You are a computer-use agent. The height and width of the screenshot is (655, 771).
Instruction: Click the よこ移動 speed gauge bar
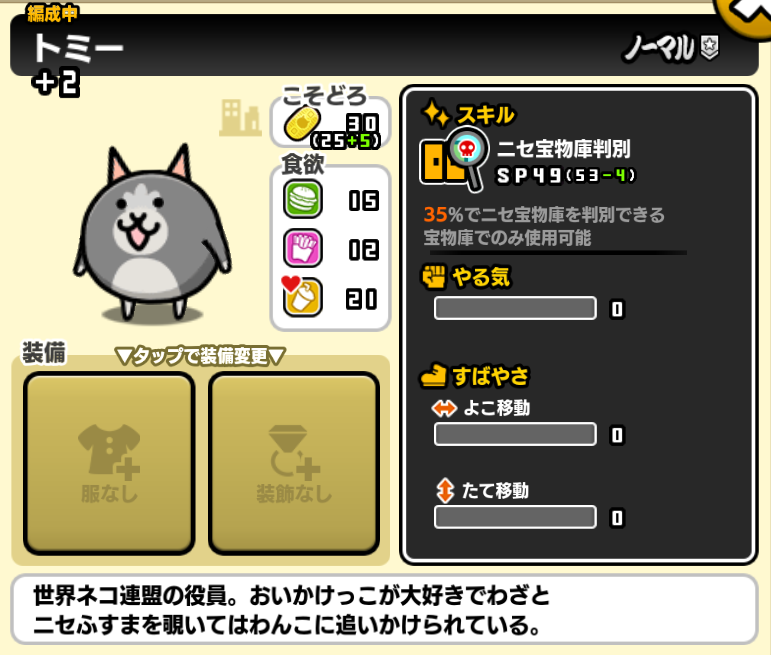tap(515, 434)
